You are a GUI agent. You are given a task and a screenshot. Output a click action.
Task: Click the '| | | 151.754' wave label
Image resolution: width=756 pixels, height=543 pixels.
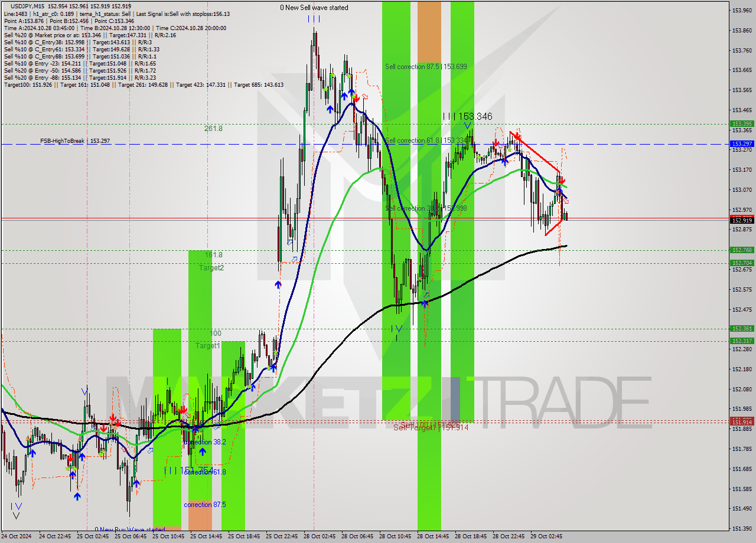pyautogui.click(x=188, y=470)
